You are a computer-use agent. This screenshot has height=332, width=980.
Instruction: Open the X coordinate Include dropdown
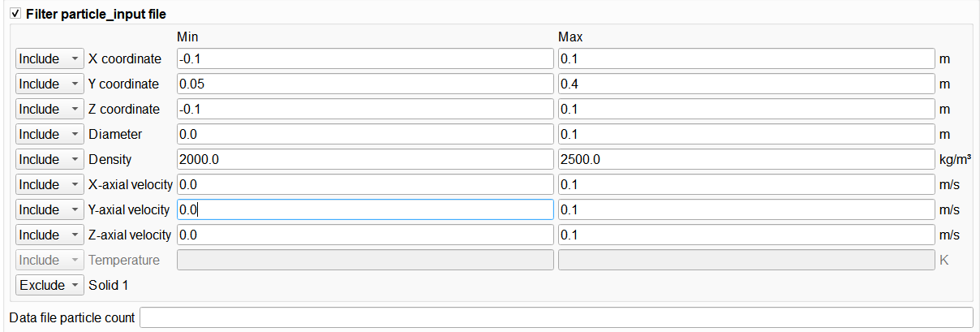coord(49,58)
